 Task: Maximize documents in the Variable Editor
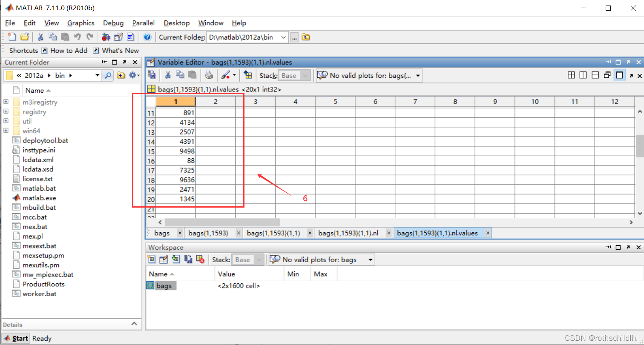click(620, 75)
